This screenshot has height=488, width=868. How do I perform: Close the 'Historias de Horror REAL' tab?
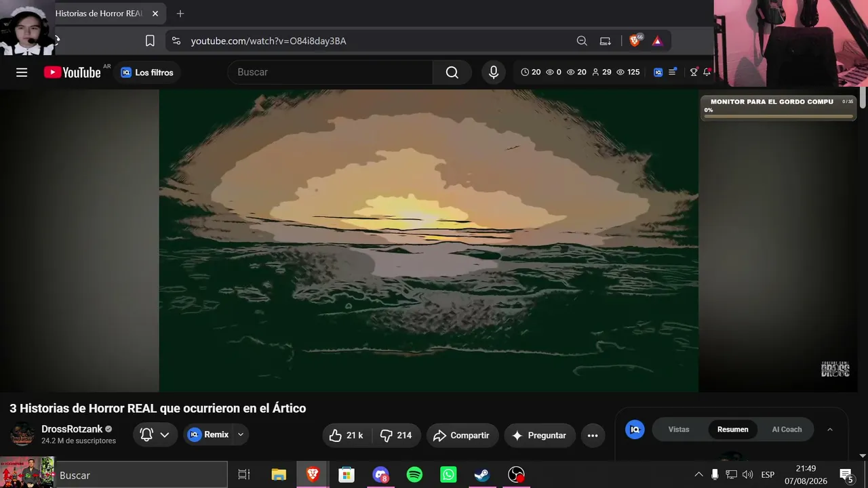(155, 14)
